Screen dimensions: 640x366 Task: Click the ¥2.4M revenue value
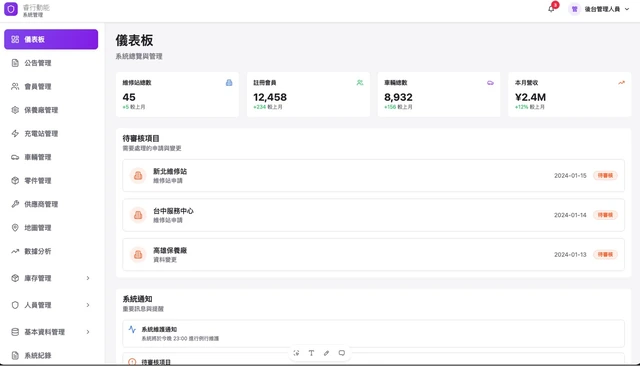point(530,97)
